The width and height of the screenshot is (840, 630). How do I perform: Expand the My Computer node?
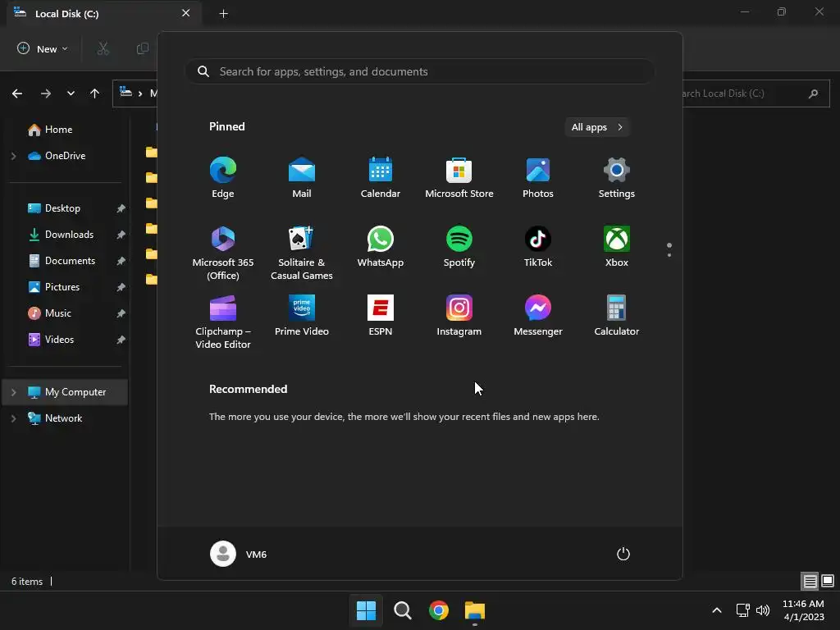13,392
